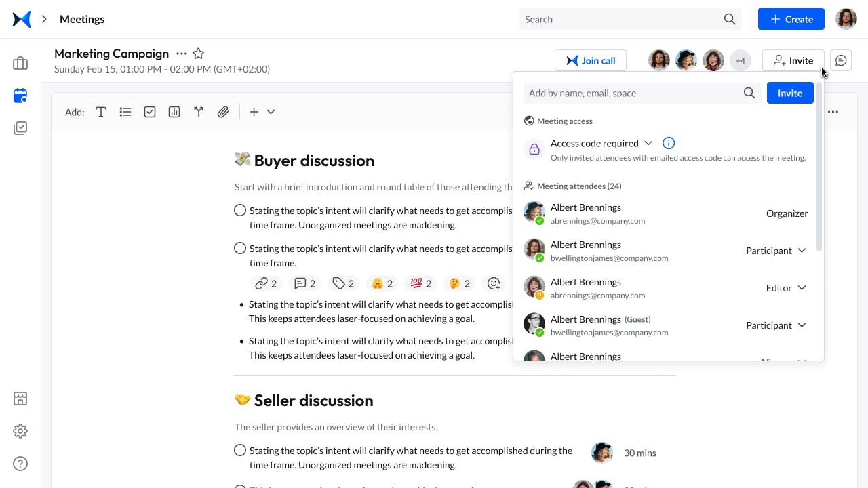
Task: Open the marketplace store icon in sidebar
Action: (x=20, y=399)
